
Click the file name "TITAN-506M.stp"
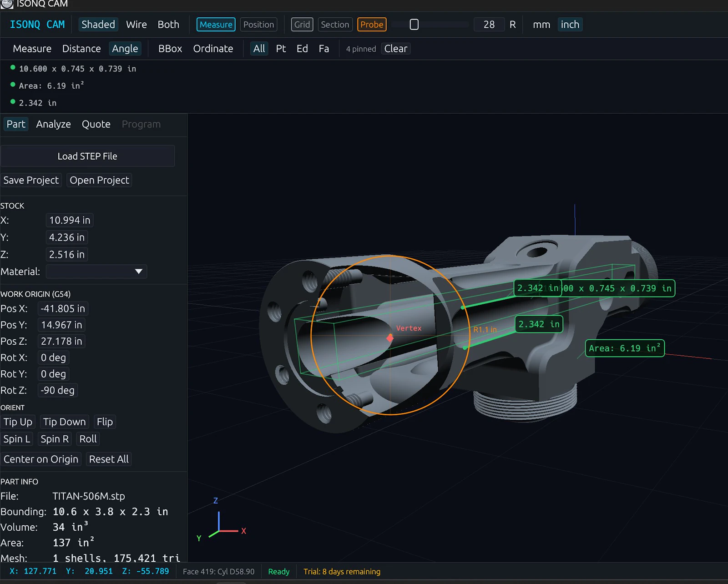(88, 496)
